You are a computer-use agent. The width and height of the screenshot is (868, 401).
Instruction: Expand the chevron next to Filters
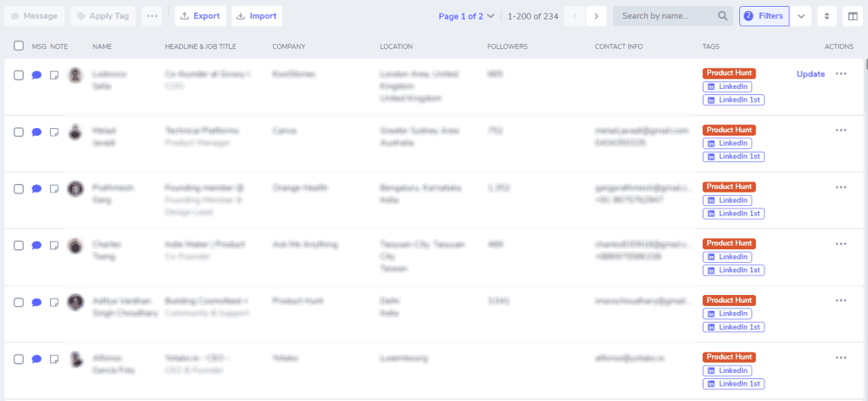801,16
